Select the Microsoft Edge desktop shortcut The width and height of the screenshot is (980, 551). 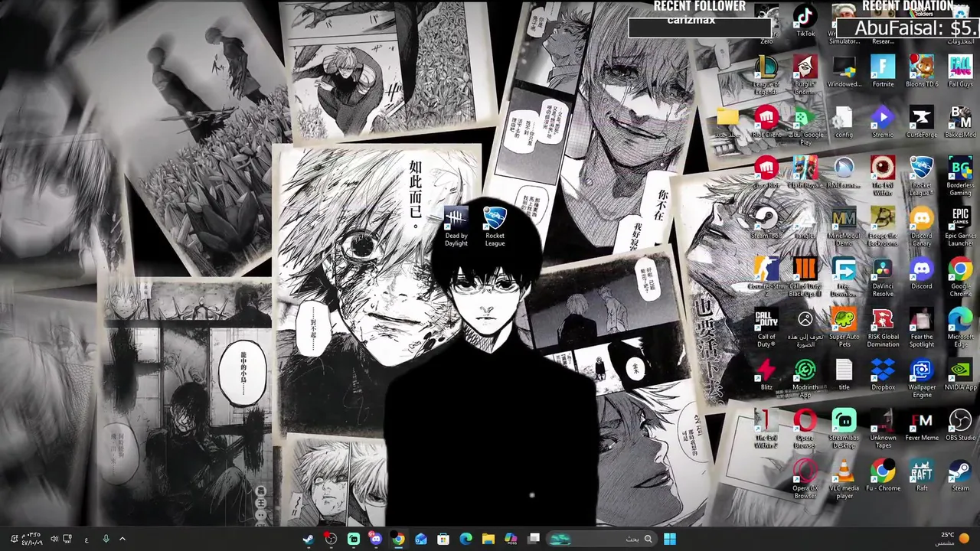point(960,328)
